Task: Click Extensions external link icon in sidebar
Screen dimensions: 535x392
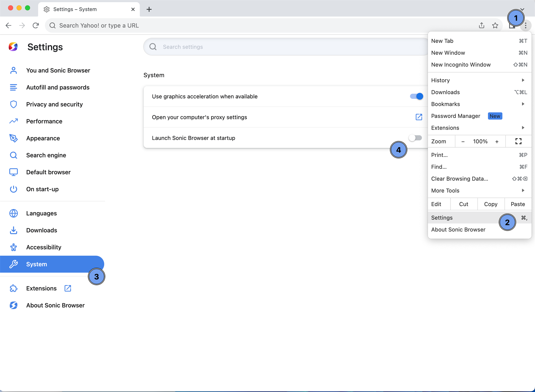Action: coord(68,288)
